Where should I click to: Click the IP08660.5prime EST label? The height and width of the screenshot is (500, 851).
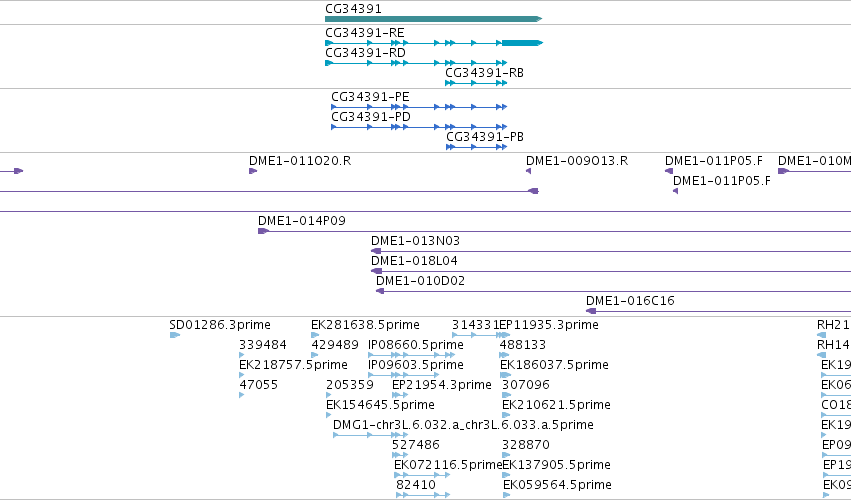click(416, 345)
